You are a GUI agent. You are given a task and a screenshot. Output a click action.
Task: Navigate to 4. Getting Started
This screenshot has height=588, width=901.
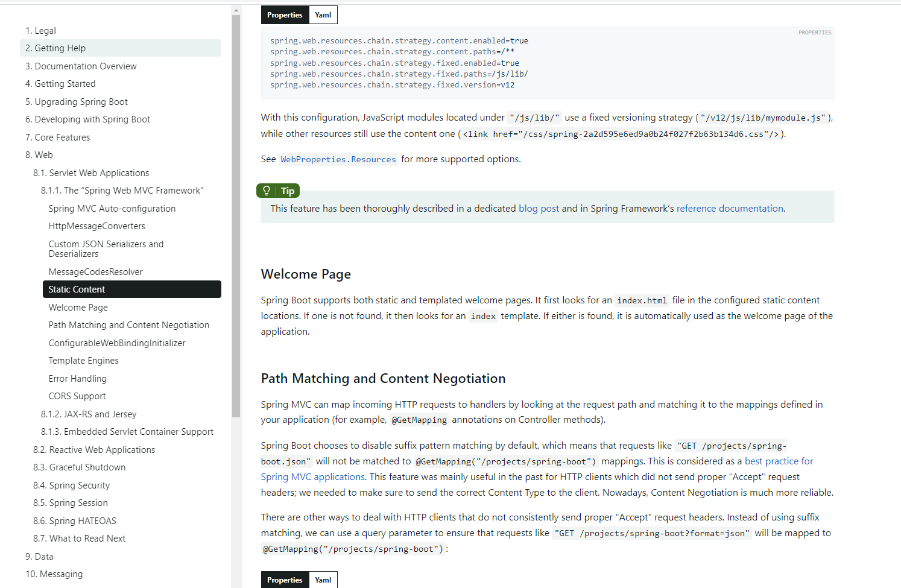coord(60,84)
